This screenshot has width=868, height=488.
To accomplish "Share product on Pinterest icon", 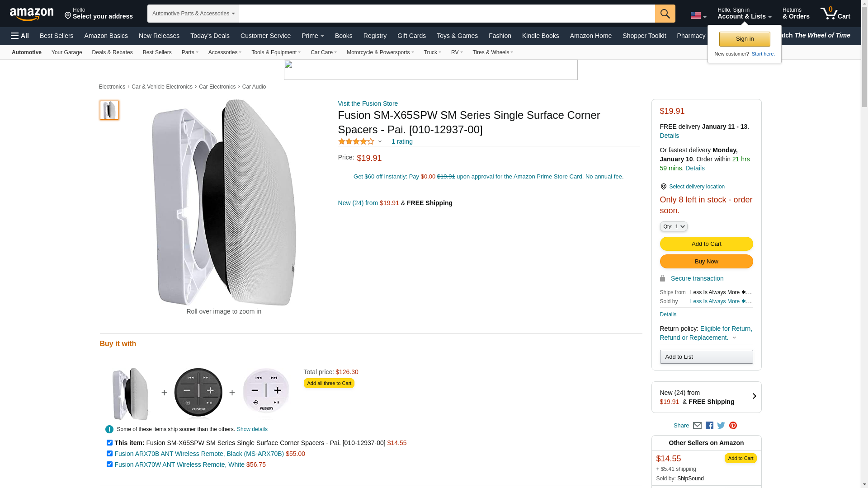I will [733, 426].
